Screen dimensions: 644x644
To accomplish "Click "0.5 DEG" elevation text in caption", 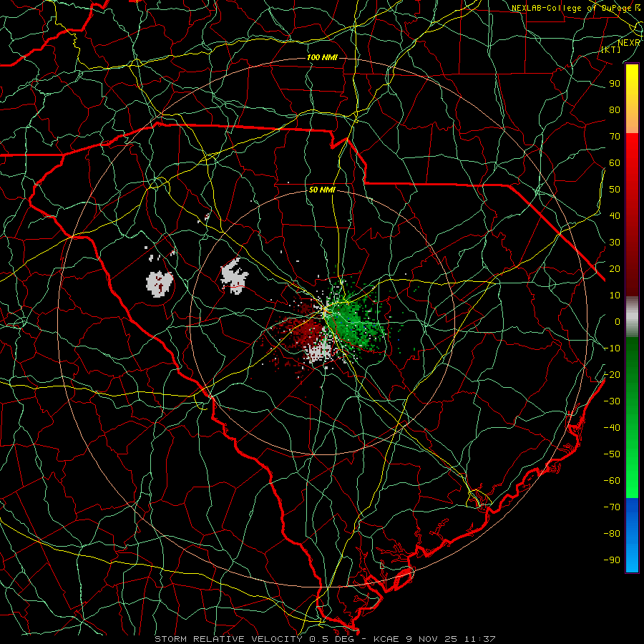I will tap(331, 639).
